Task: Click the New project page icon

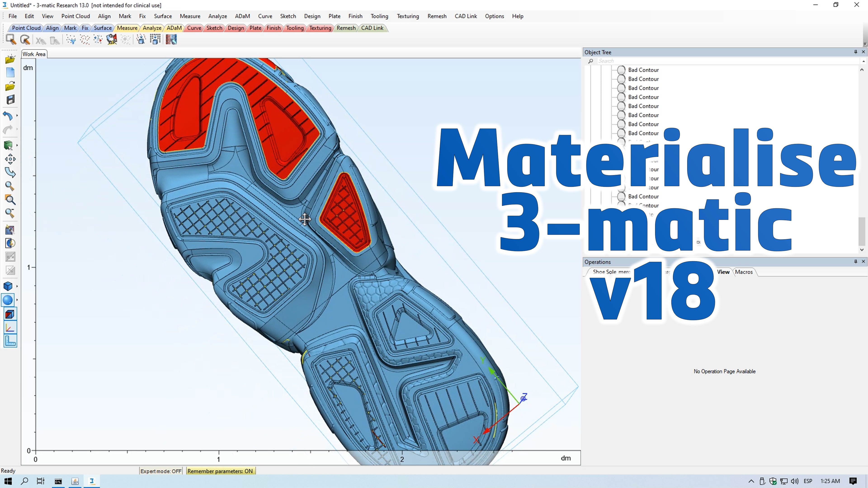Action: point(10,72)
